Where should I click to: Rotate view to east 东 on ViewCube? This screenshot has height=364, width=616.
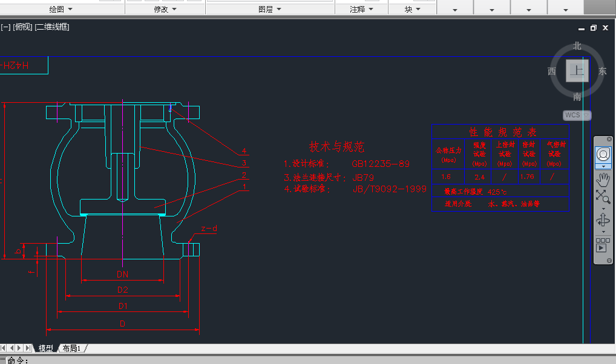(x=602, y=71)
